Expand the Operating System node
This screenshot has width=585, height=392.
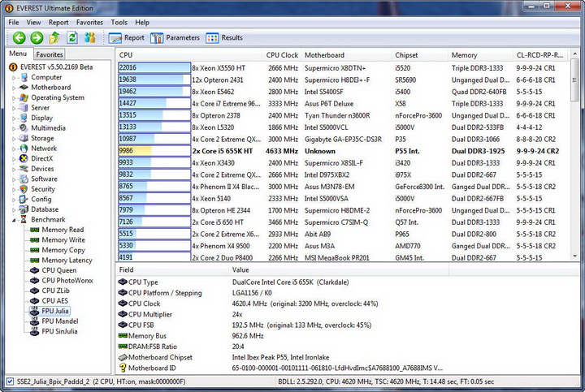14,98
